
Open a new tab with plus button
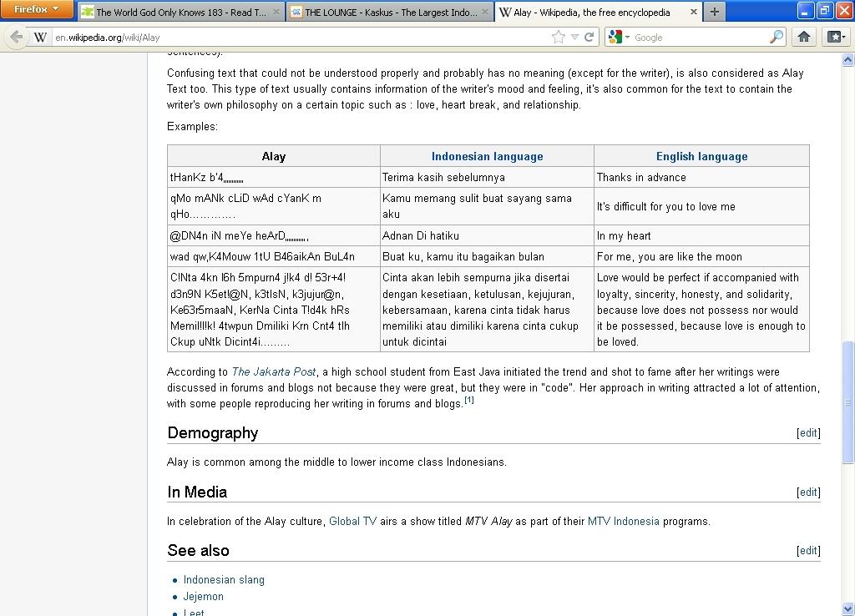tap(715, 12)
